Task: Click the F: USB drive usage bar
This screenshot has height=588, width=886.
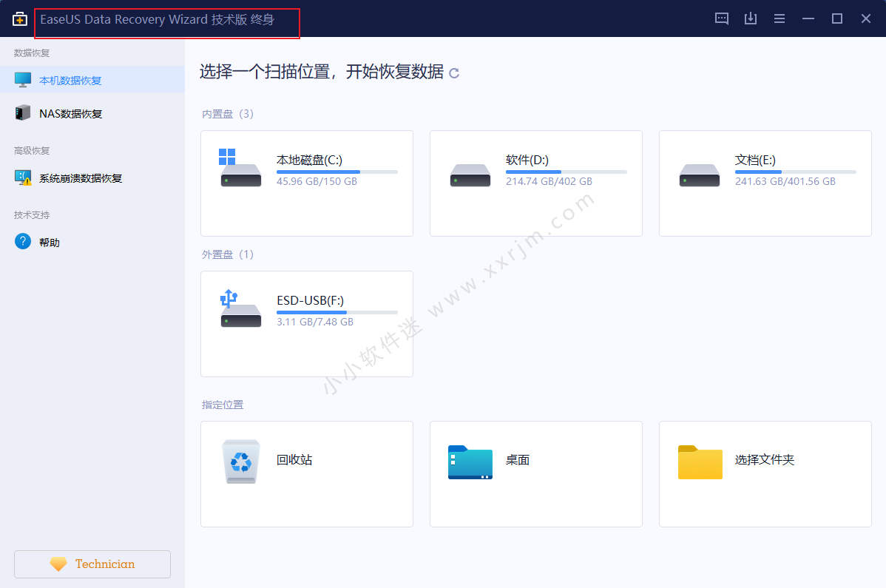Action: (337, 312)
